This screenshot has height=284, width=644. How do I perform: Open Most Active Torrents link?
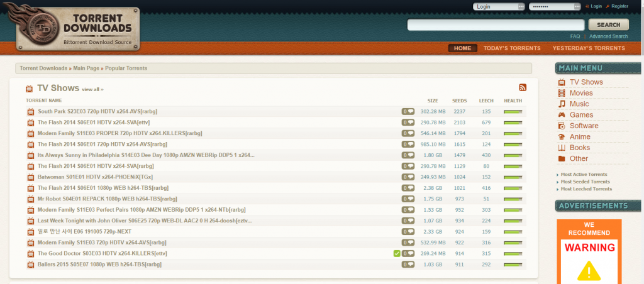click(x=584, y=175)
